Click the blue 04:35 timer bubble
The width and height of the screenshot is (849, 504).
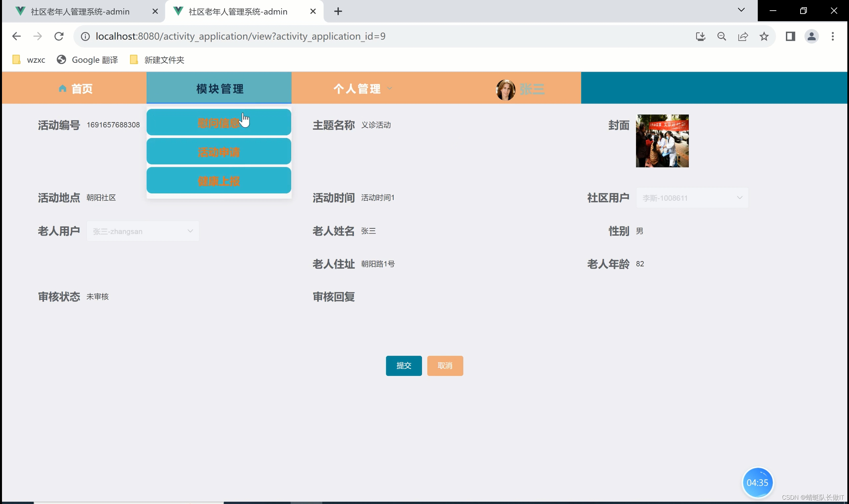tap(757, 483)
